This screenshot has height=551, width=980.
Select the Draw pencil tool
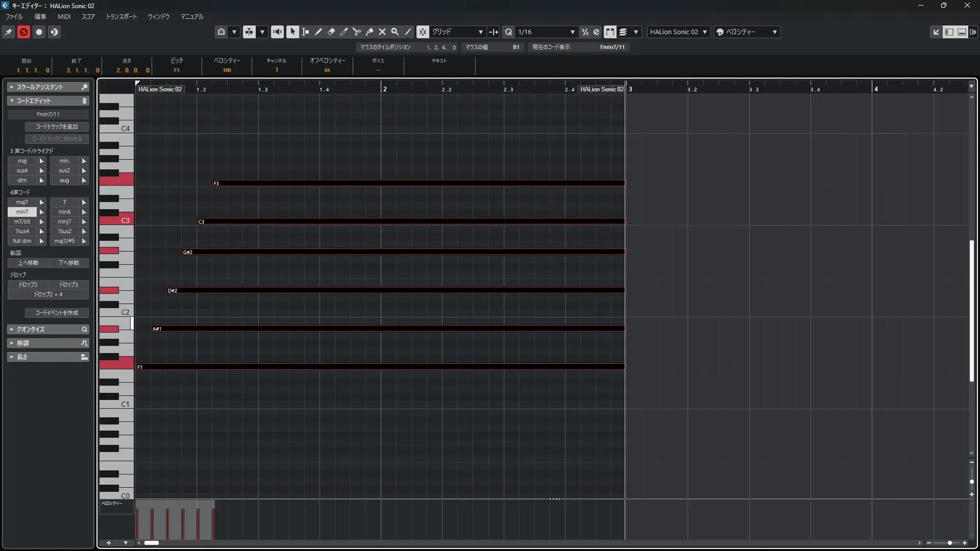pos(318,32)
